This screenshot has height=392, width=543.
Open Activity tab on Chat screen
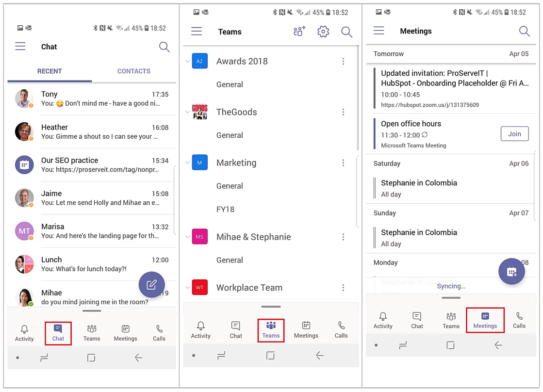(x=24, y=333)
